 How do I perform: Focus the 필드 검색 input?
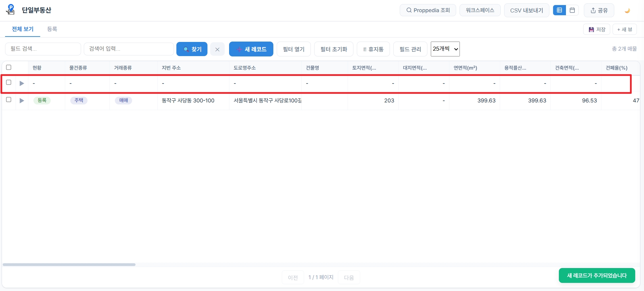tap(43, 49)
